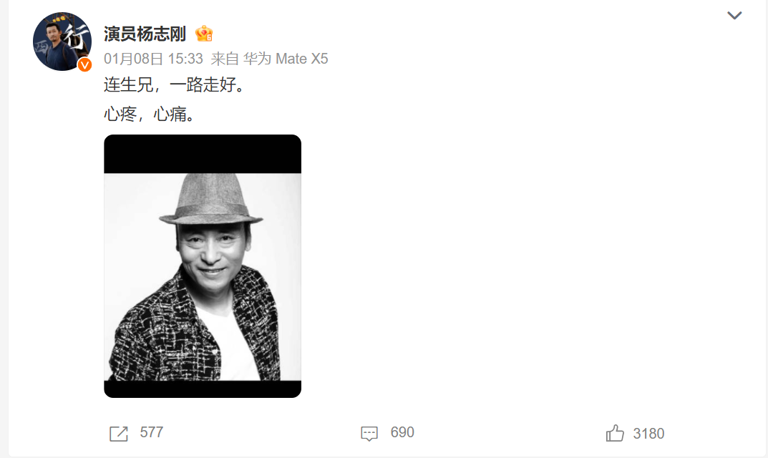
Task: Click the orange verified V badge
Action: coord(85,65)
